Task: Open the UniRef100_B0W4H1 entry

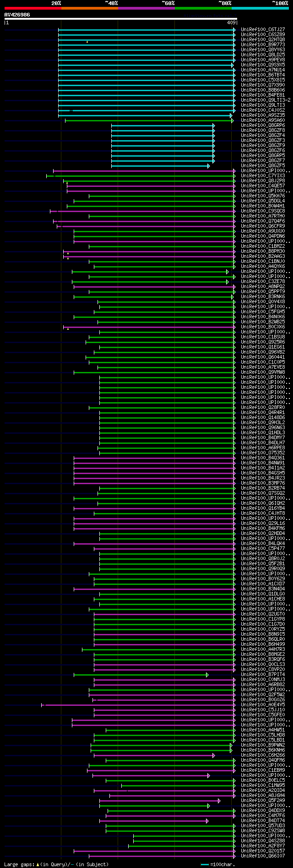Action: tap(263, 206)
